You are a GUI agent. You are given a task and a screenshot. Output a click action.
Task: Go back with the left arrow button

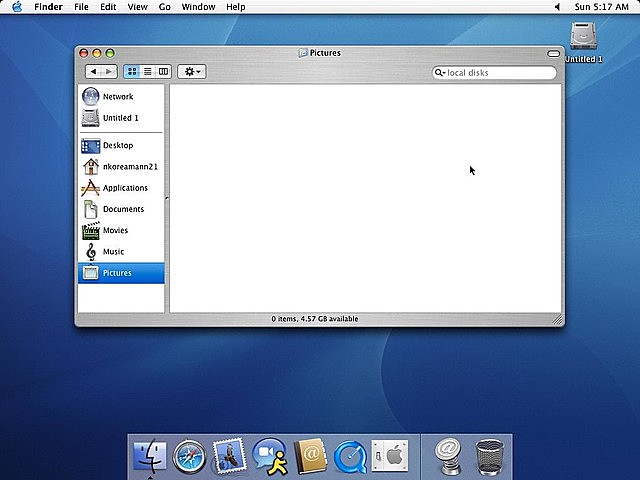click(93, 72)
